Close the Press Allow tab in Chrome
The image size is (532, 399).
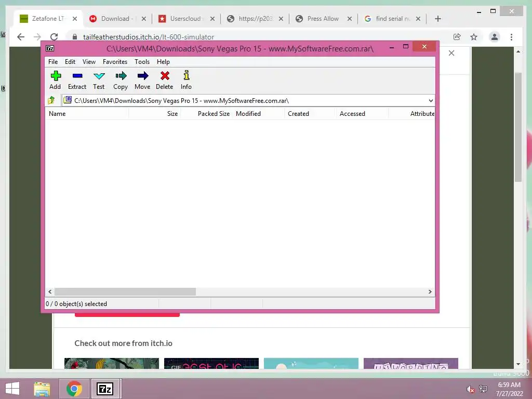click(x=350, y=19)
